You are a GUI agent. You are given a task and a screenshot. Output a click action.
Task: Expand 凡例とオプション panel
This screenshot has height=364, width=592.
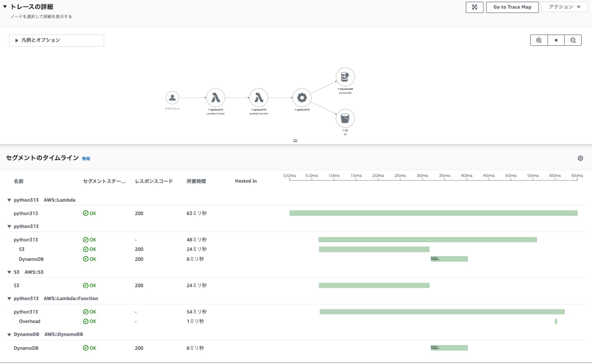pos(57,40)
